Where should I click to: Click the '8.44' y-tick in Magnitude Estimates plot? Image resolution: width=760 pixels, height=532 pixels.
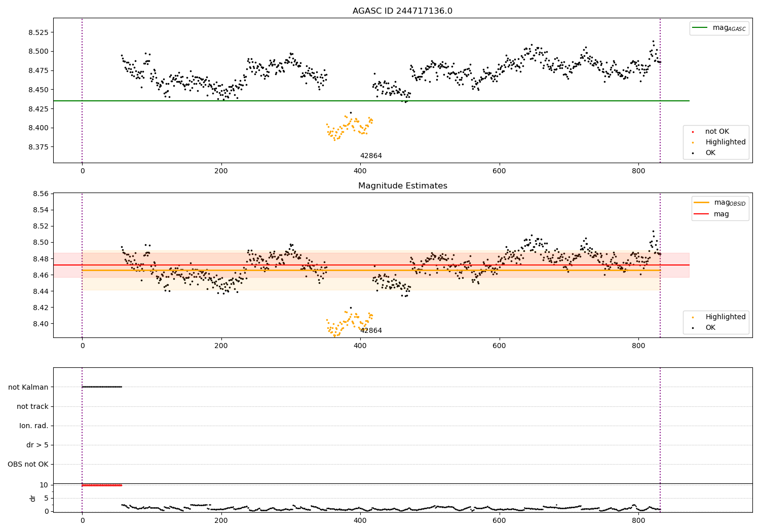pyautogui.click(x=41, y=291)
